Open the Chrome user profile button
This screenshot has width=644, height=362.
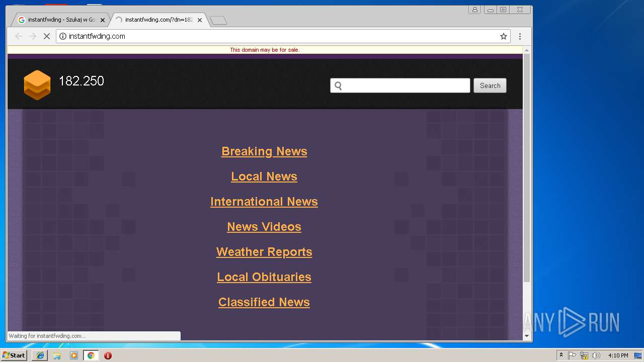tap(474, 10)
